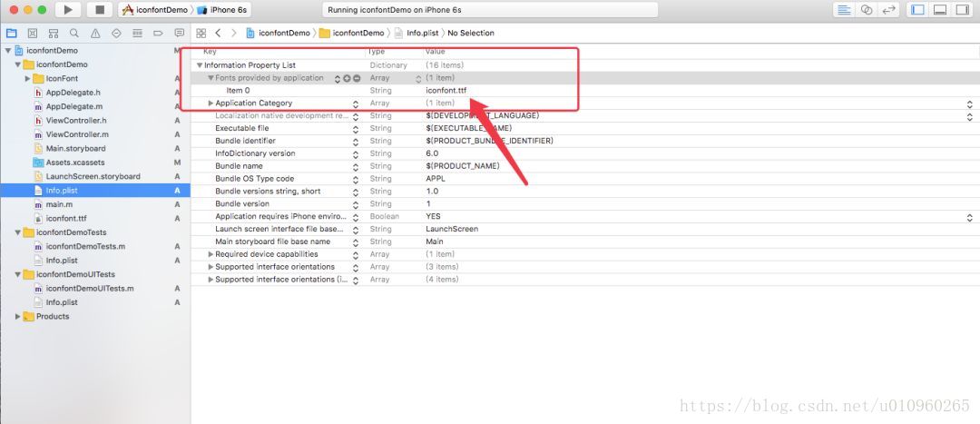Click the Value column header
Viewport: 980px width, 424px height.
[435, 52]
